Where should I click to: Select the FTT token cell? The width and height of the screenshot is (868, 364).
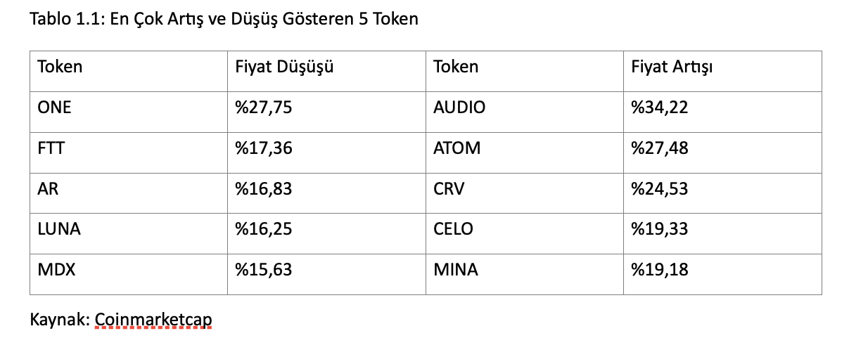click(x=129, y=152)
